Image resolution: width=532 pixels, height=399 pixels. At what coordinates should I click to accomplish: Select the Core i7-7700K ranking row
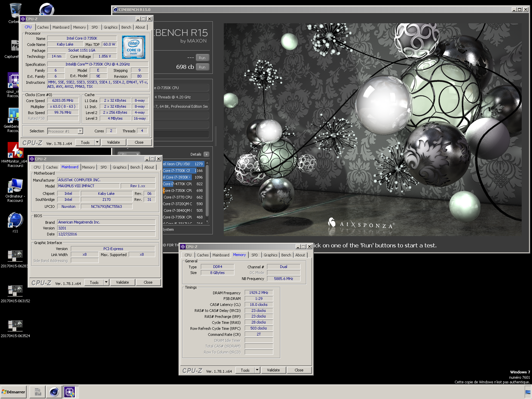pyautogui.click(x=183, y=171)
